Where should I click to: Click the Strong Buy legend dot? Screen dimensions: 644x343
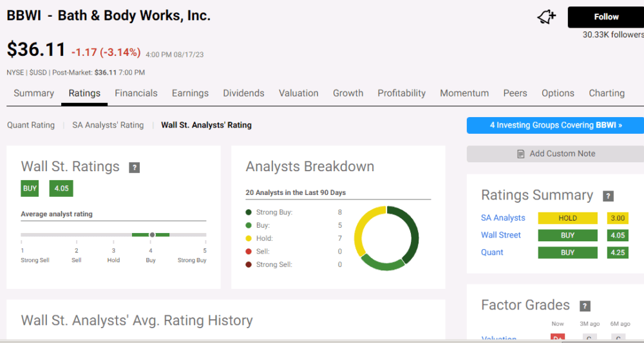249,212
